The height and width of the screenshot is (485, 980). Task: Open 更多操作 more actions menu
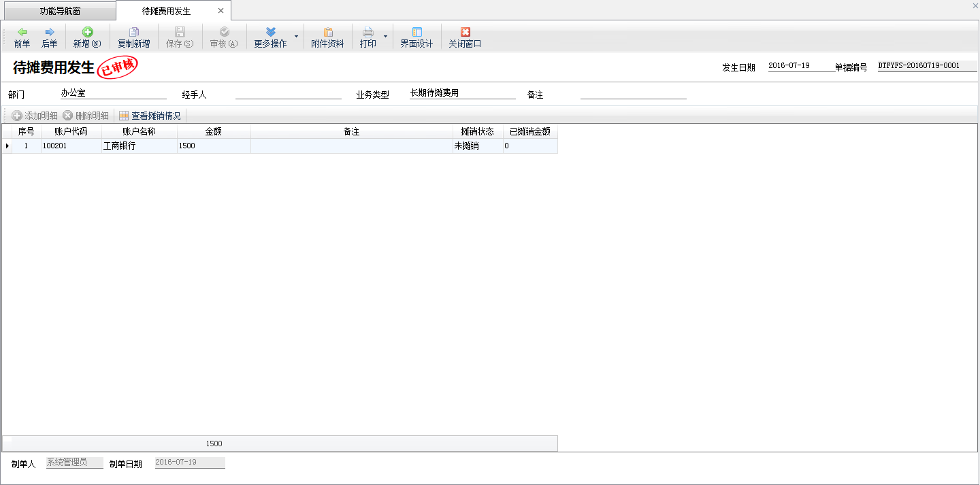coord(270,37)
